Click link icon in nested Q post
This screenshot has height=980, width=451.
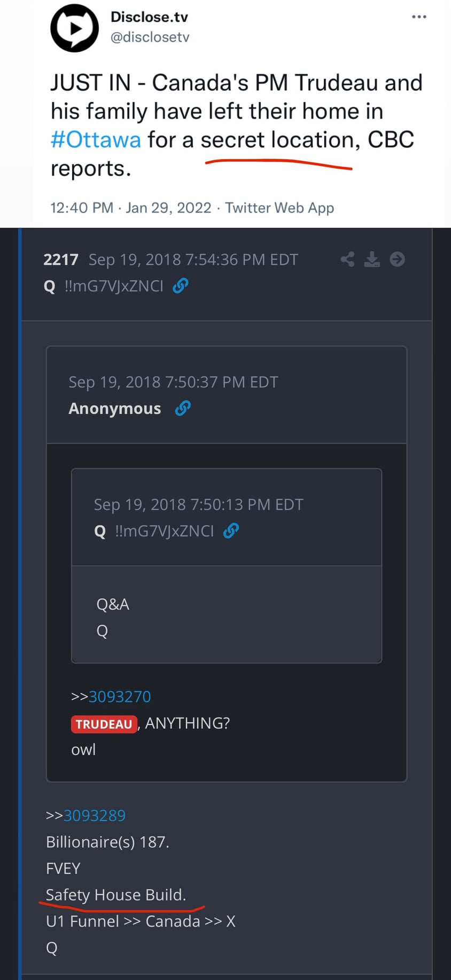(231, 531)
